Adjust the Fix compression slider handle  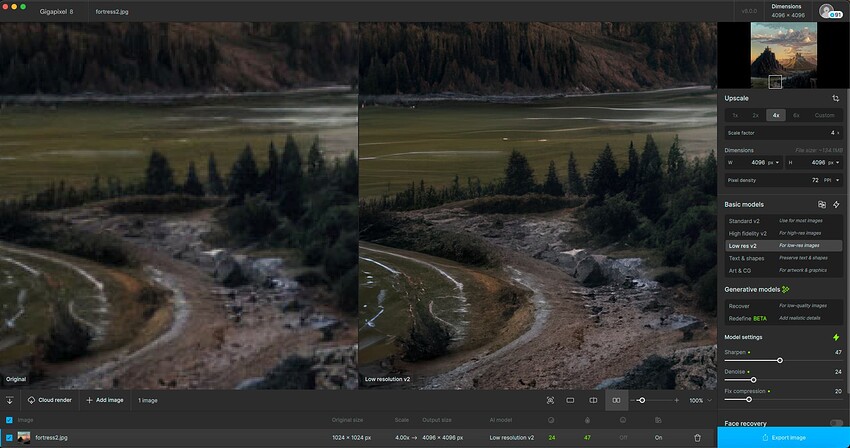pyautogui.click(x=749, y=399)
